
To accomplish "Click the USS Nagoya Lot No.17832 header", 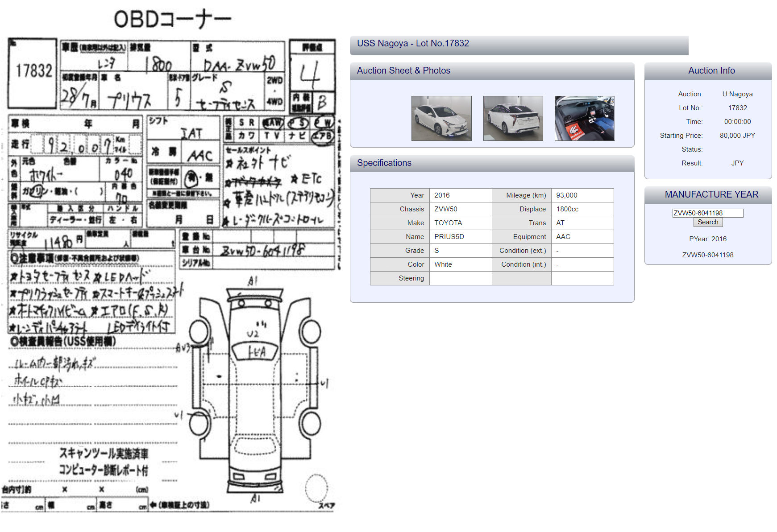I will tap(413, 43).
